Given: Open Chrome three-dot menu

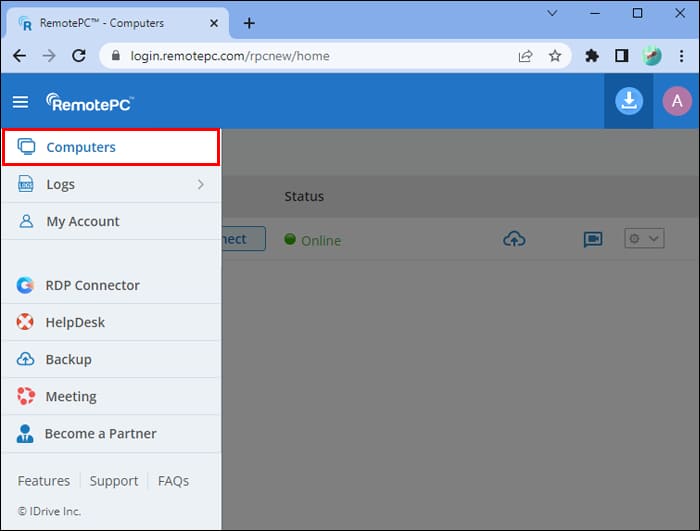Looking at the screenshot, I should pos(681,56).
